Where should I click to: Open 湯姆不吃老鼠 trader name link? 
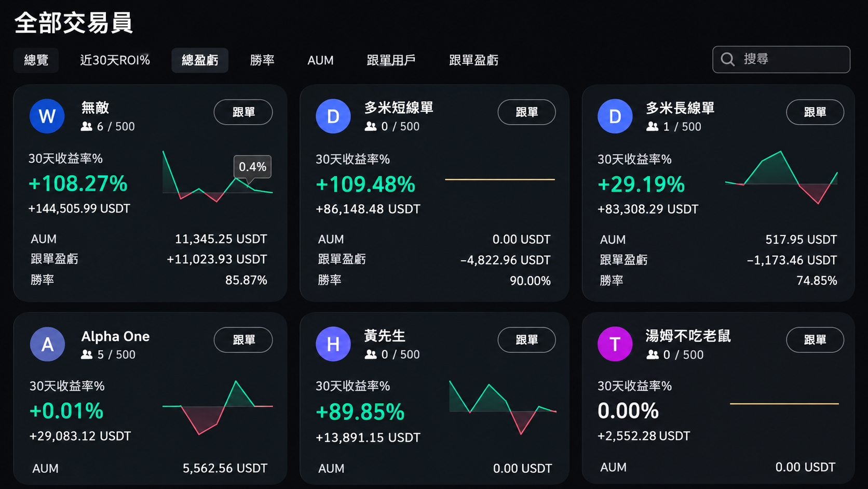(688, 336)
